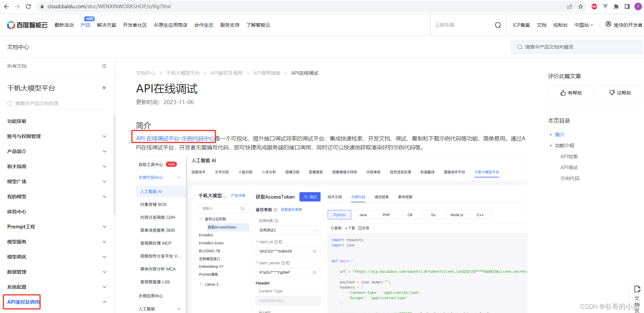644x313 pixels.
Task: Open the 开发者社区 menu item
Action: coord(135,25)
